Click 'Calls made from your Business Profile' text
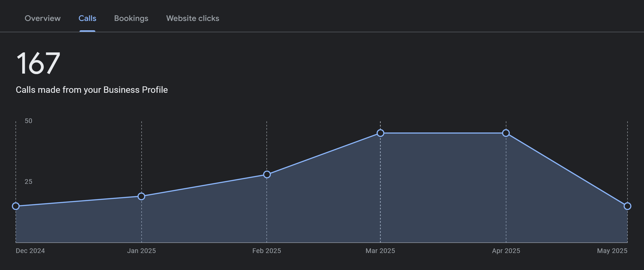This screenshot has width=644, height=270. 92,90
